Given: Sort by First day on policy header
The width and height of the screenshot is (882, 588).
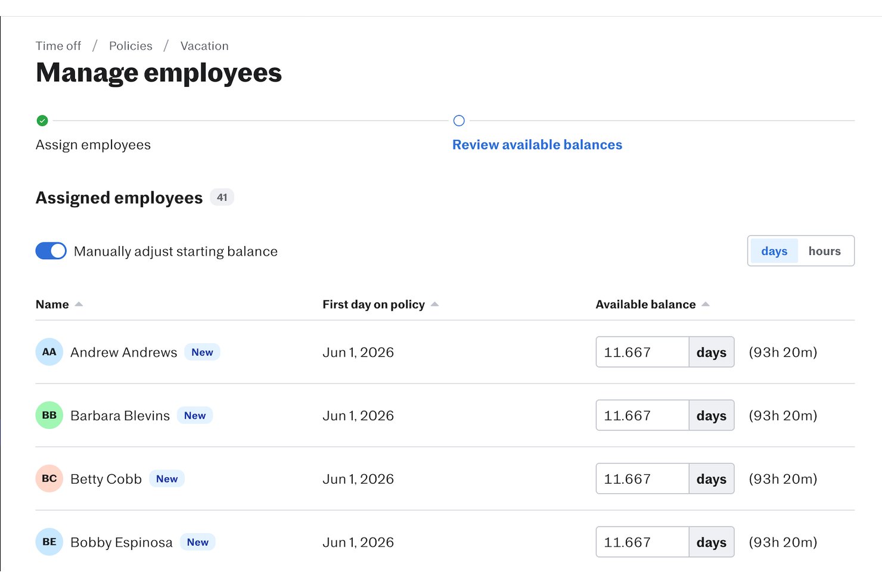Looking at the screenshot, I should tap(374, 304).
